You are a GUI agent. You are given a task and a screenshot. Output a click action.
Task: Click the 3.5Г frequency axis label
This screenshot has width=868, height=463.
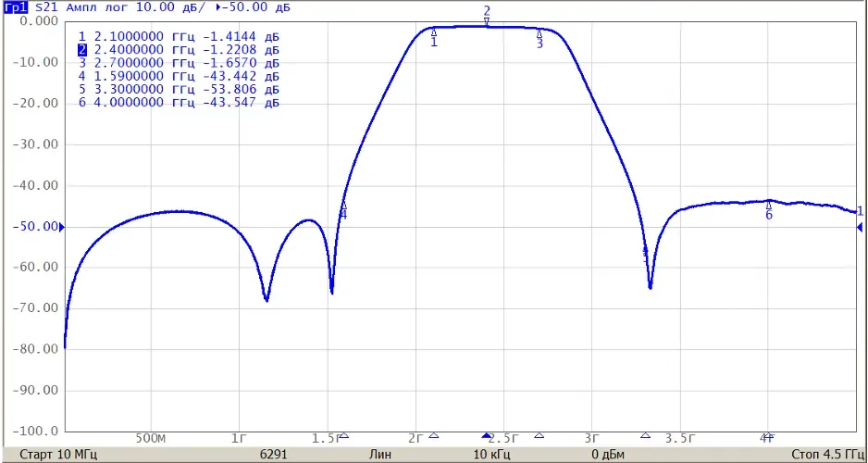[x=679, y=439]
